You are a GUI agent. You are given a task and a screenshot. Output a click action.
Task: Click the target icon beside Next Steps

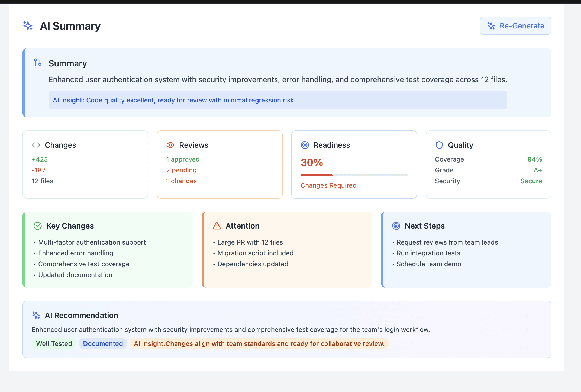(x=396, y=226)
